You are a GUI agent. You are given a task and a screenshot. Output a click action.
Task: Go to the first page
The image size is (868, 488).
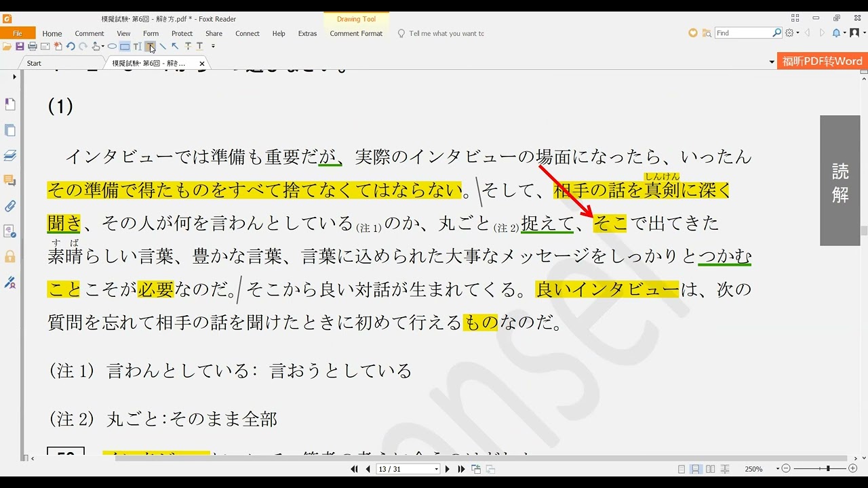coord(354,469)
